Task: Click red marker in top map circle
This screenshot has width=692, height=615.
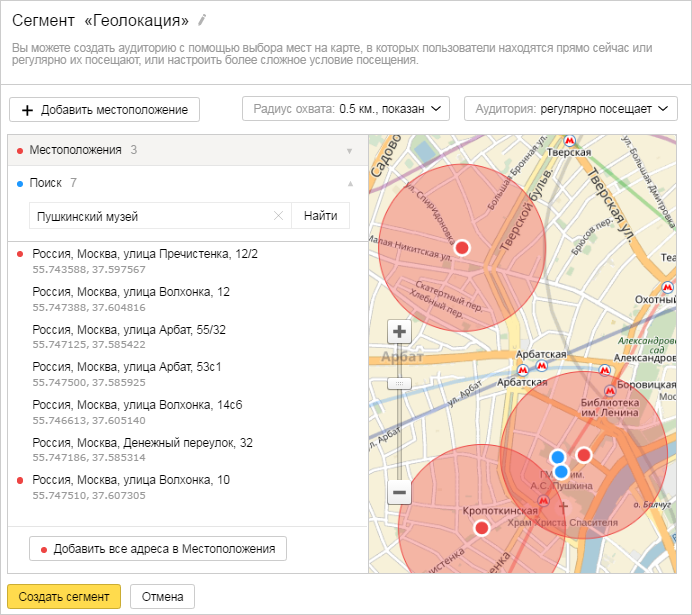Action: 462,247
